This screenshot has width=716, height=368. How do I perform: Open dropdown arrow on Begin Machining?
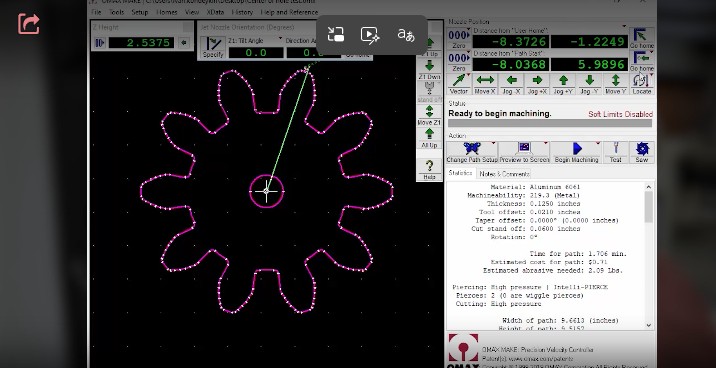pos(598,144)
